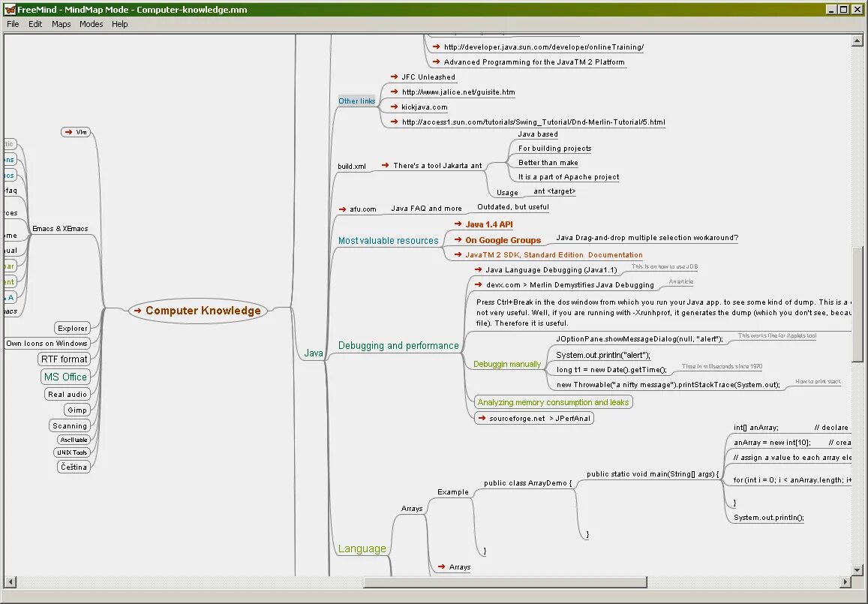Select the UNIX Tools node

coord(72,452)
